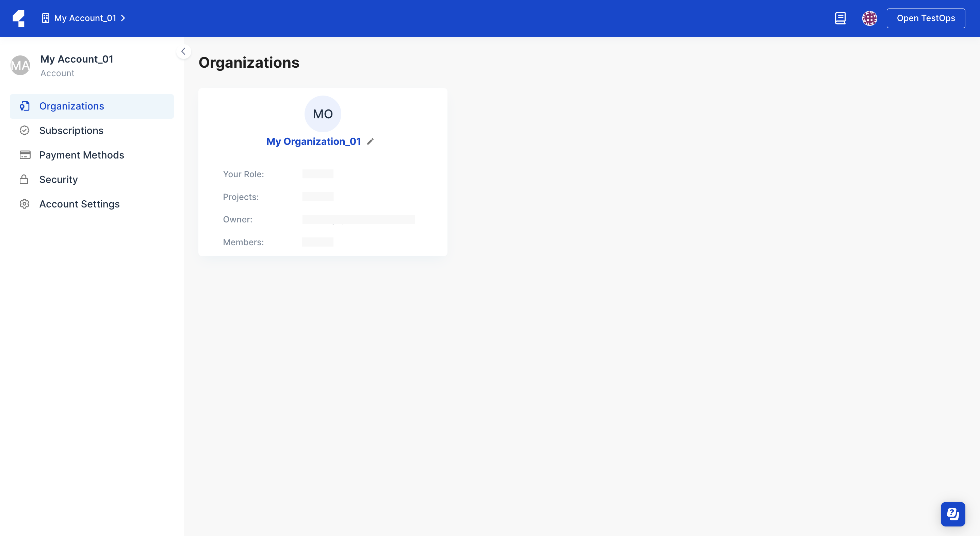Click the account avatar initials MA

point(20,65)
